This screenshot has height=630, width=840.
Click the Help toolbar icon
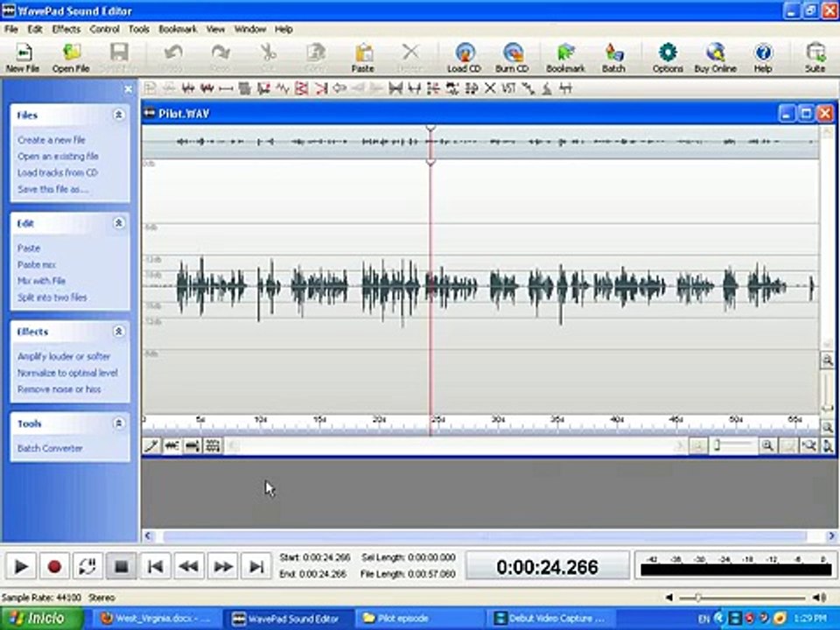click(x=763, y=58)
